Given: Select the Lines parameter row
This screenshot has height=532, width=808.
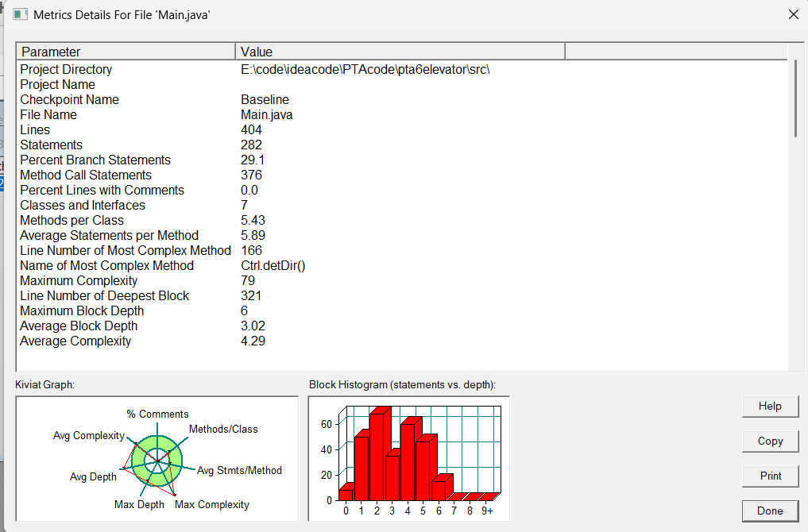Looking at the screenshot, I should 35,129.
